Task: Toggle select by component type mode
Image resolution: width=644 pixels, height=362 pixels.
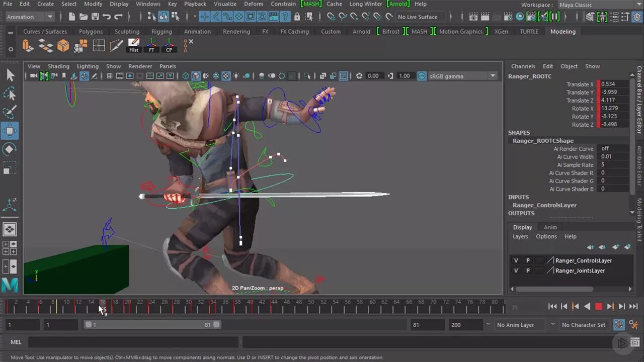Action: (x=176, y=17)
